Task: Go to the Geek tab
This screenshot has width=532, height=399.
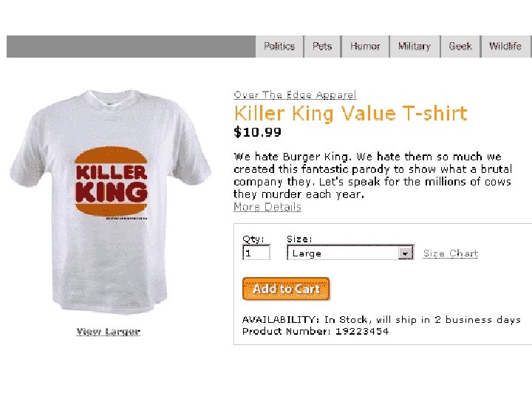Action: click(460, 46)
